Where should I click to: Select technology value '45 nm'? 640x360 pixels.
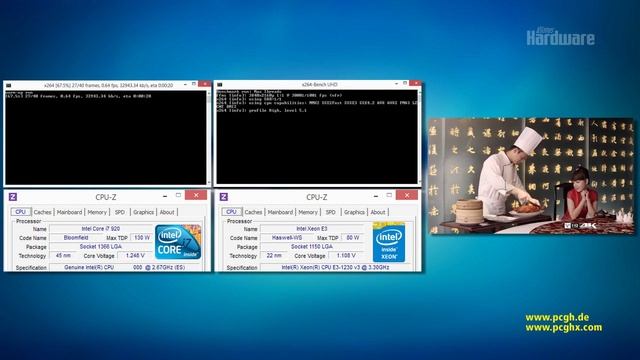(63, 256)
